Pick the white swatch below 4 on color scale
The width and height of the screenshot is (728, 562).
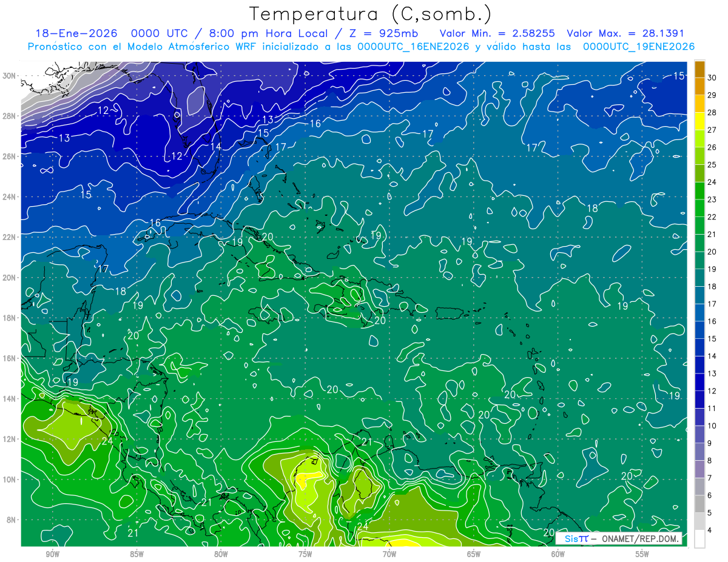point(699,539)
